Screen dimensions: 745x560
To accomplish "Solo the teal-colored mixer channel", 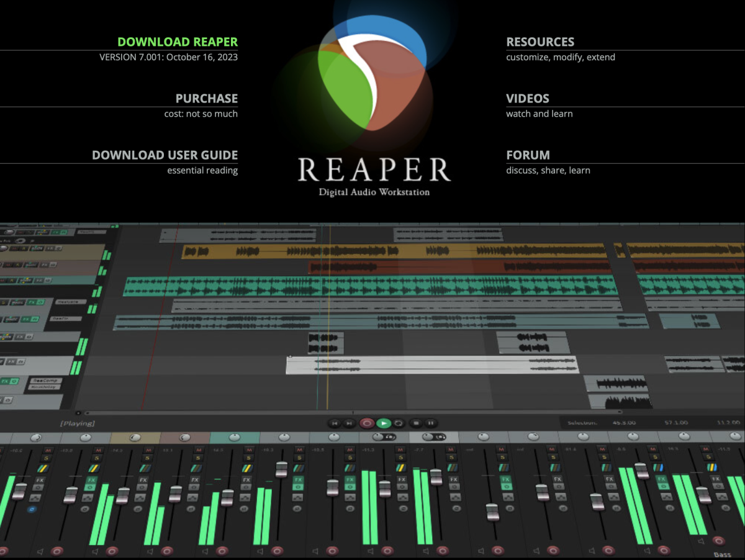I will tap(248, 458).
